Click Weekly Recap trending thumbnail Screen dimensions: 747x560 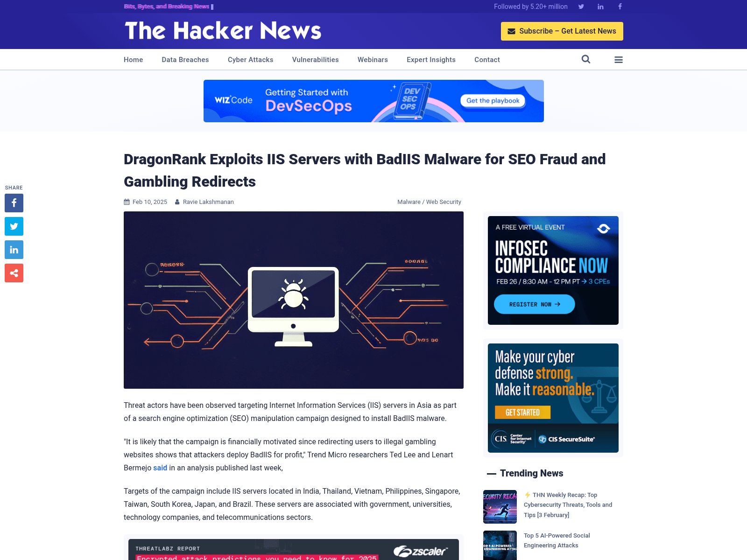point(500,507)
